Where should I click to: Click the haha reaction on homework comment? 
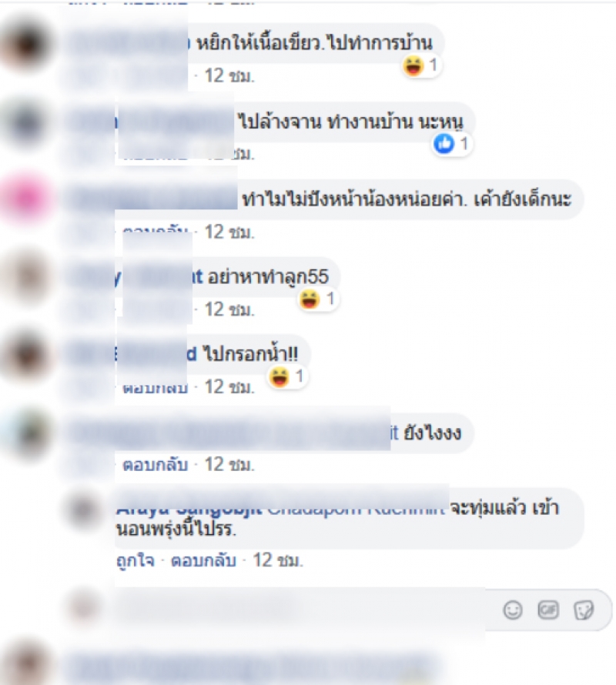[x=420, y=66]
